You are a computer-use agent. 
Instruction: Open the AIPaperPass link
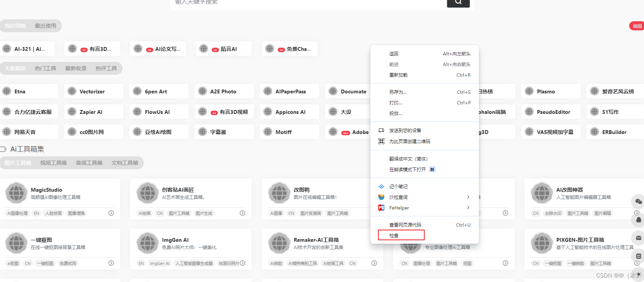(290, 91)
